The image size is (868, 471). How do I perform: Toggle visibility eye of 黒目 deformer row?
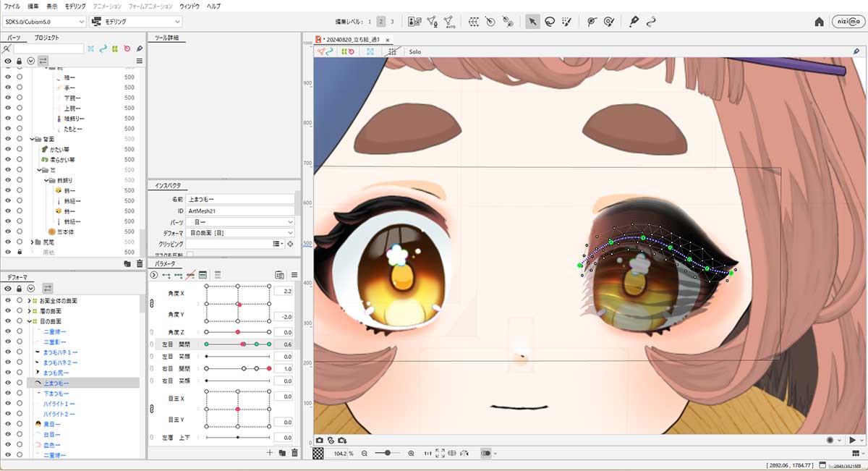[x=8, y=423]
